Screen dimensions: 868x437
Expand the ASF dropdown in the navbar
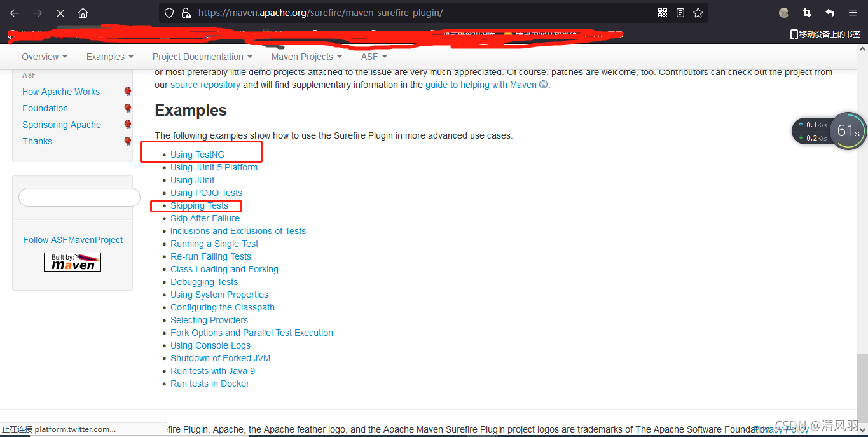tap(374, 57)
